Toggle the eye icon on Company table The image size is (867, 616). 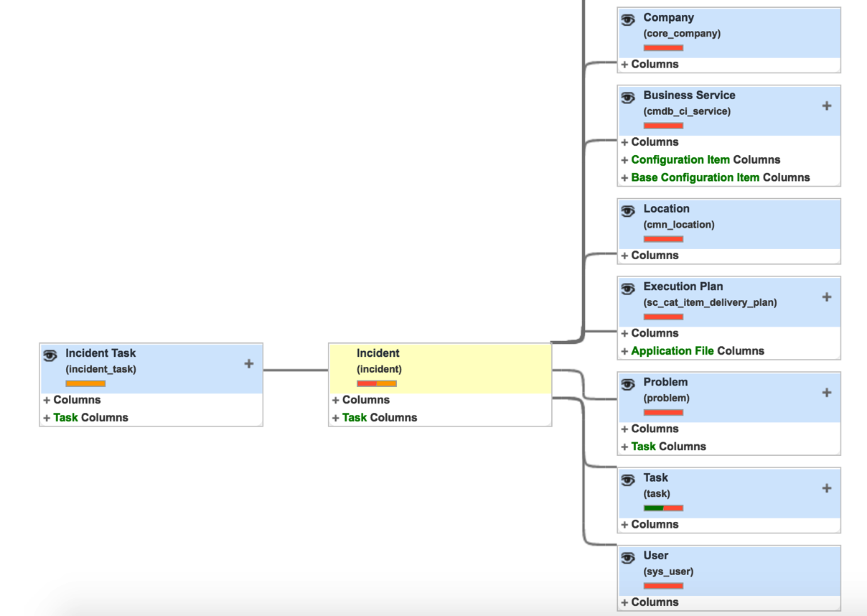pyautogui.click(x=628, y=20)
